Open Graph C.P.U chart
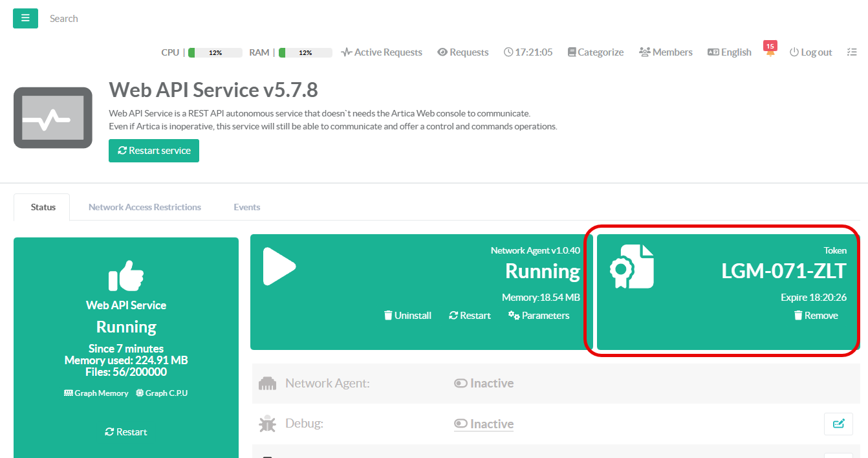The image size is (868, 458). click(162, 393)
